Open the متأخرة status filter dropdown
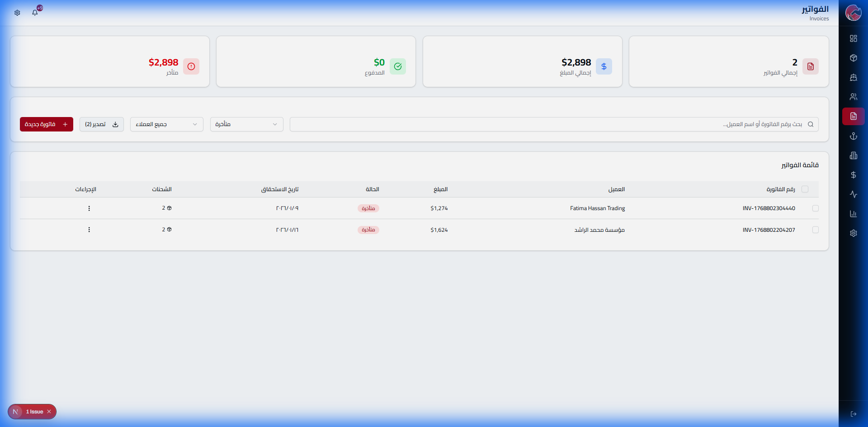 [246, 124]
